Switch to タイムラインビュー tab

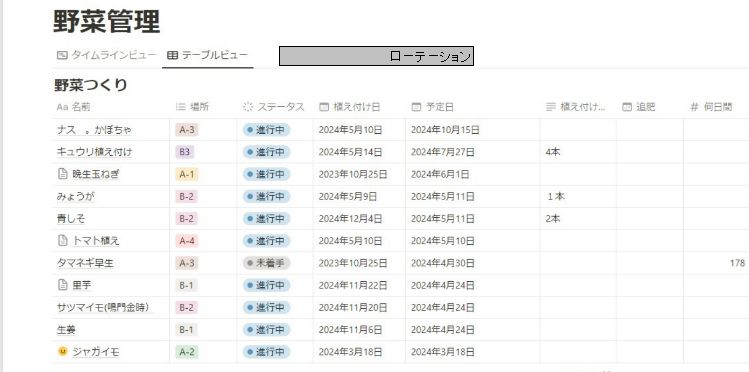[x=107, y=55]
